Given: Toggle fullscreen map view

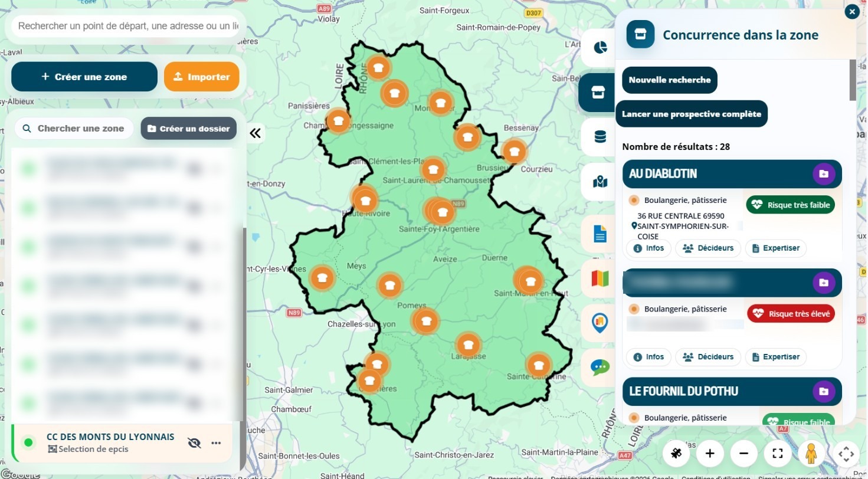Looking at the screenshot, I should (x=778, y=453).
